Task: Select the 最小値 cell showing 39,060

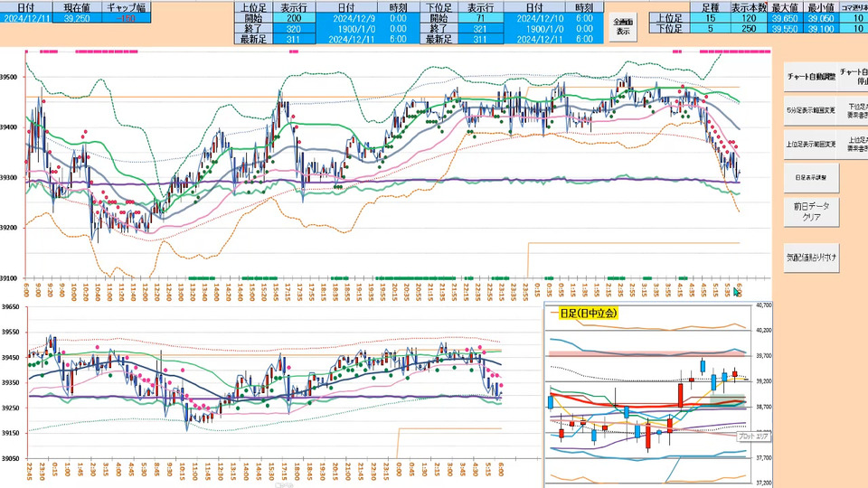Action: tap(821, 18)
